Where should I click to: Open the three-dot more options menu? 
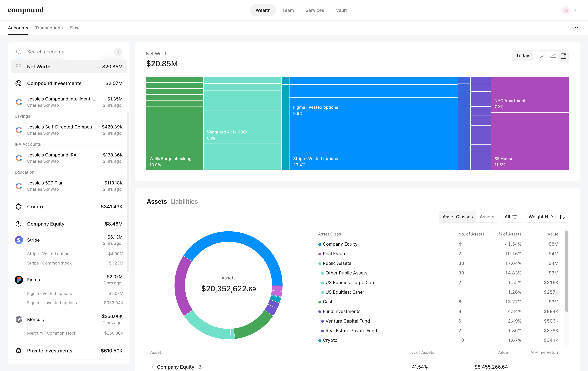tap(575, 28)
